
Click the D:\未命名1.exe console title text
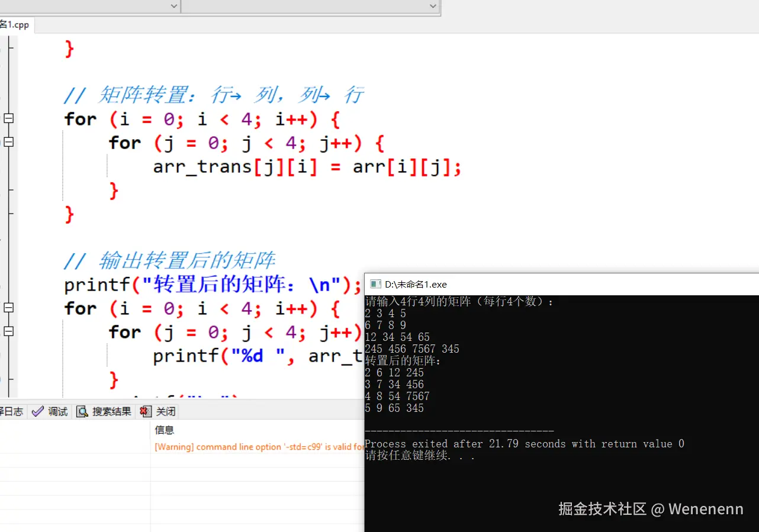pos(416,285)
